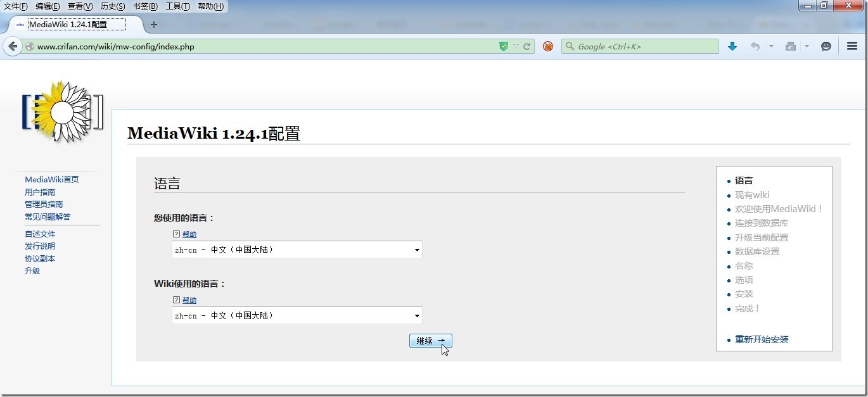Image resolution: width=868 pixels, height=397 pixels.
Task: Click 完成！ step text
Action: tap(748, 308)
